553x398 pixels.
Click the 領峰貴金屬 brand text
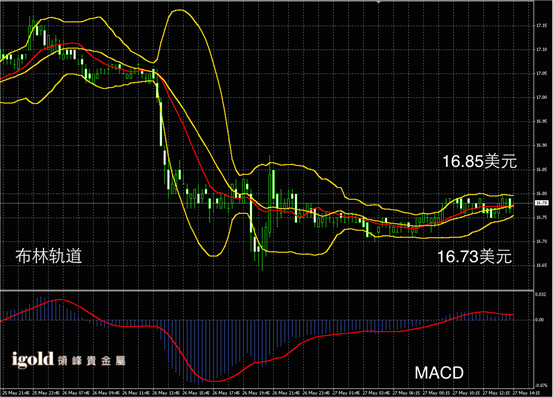[x=91, y=361]
